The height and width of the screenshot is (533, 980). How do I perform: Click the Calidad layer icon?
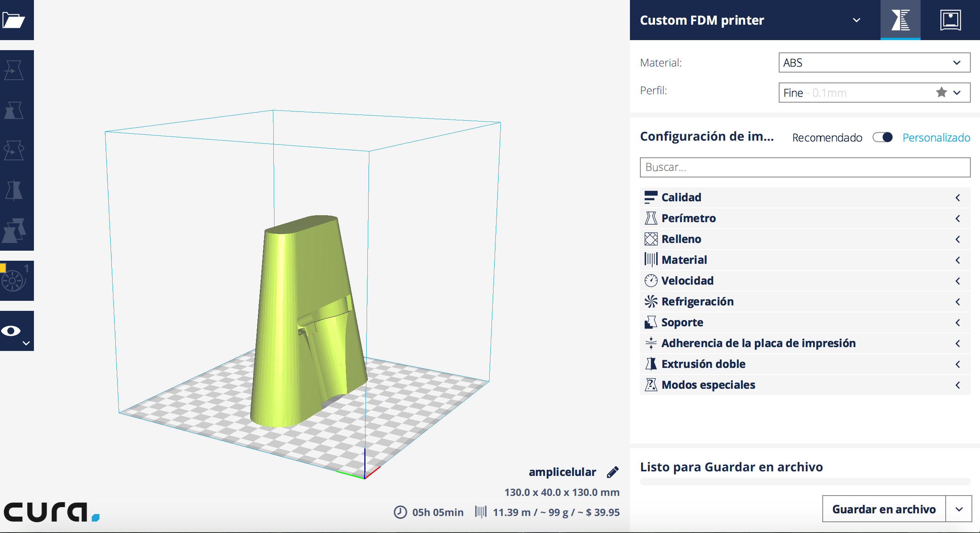pos(651,197)
